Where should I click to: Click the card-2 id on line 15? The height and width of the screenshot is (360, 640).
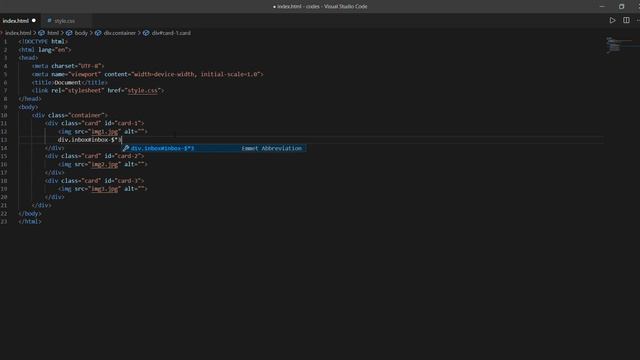(129, 156)
